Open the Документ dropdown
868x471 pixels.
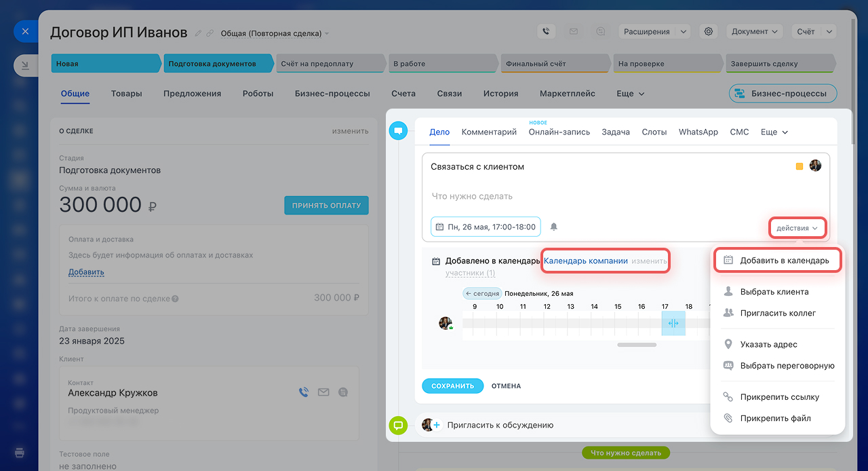754,31
